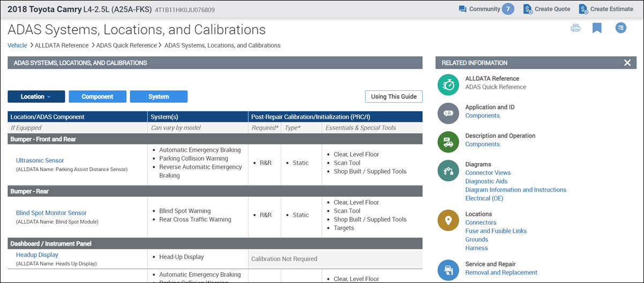Open the Removal and Replacement link

pyautogui.click(x=501, y=273)
